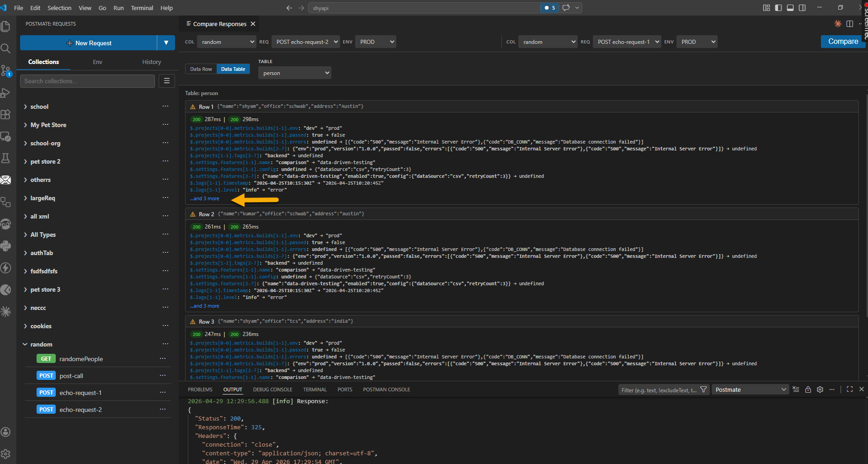Close the bottom output panel

click(862, 389)
